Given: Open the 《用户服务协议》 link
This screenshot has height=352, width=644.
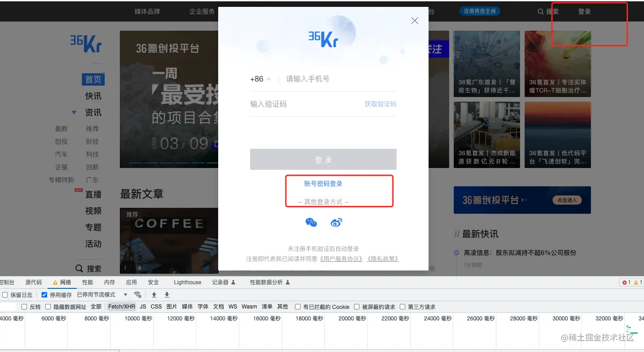Looking at the screenshot, I should coord(341,259).
